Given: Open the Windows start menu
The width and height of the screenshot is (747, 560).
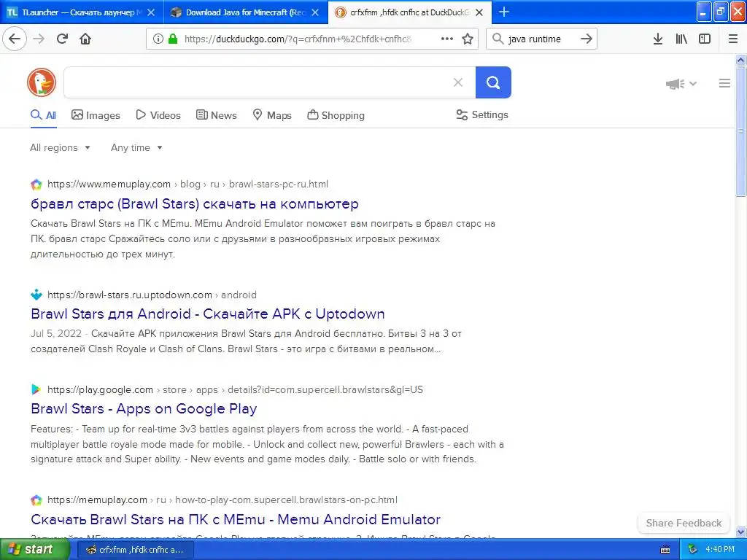Looking at the screenshot, I should pos(34,550).
